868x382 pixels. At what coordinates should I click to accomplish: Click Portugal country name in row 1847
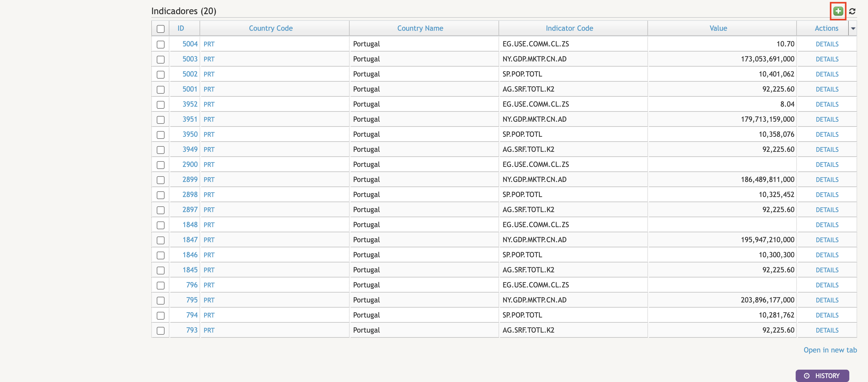[366, 240]
